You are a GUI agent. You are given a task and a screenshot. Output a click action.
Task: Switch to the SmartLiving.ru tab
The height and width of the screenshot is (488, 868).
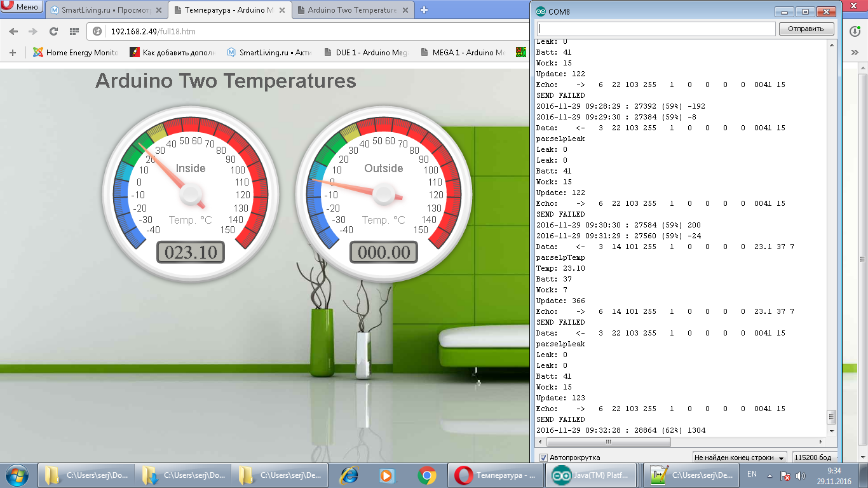(x=105, y=10)
